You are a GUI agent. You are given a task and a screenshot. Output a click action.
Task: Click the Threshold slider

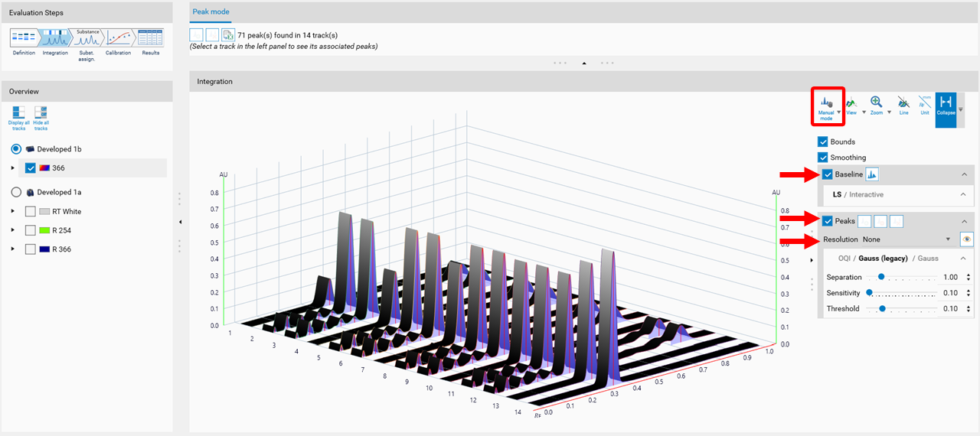[901, 309]
